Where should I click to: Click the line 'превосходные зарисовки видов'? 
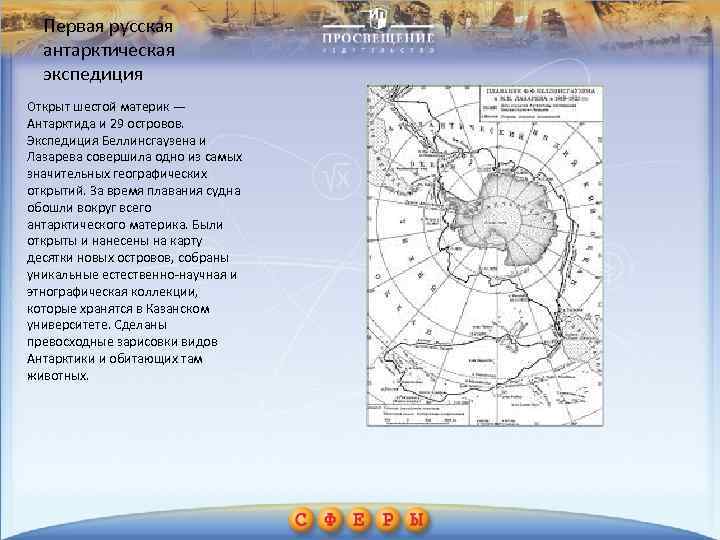point(122,342)
